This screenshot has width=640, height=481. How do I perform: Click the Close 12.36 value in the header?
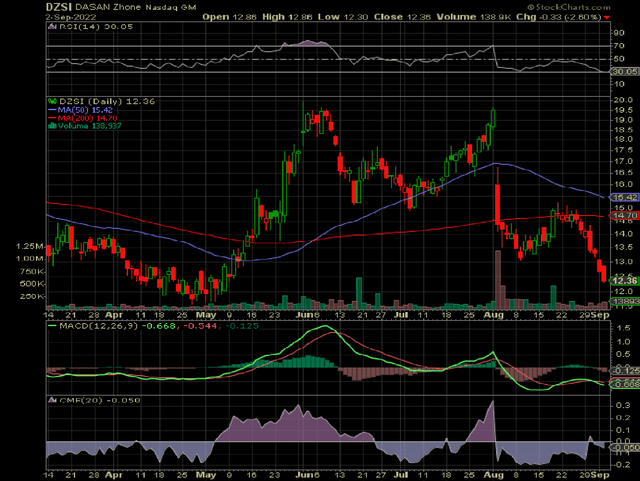[402, 17]
